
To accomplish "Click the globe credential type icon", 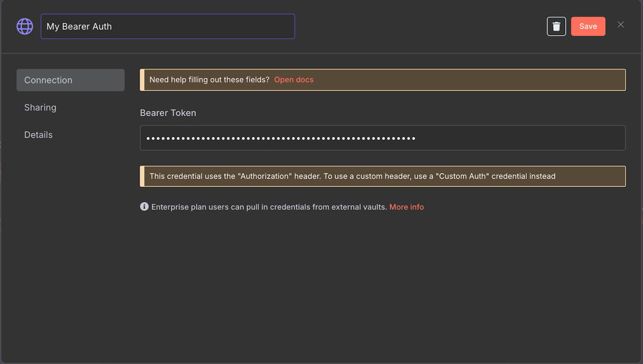I will coord(24,26).
